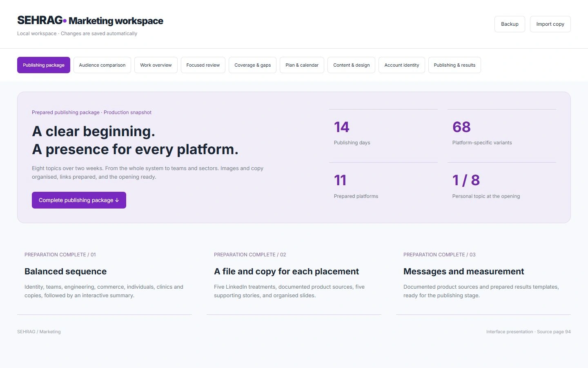Click Complete publishing package button
Viewport: 588px width, 368px height.
tap(79, 200)
